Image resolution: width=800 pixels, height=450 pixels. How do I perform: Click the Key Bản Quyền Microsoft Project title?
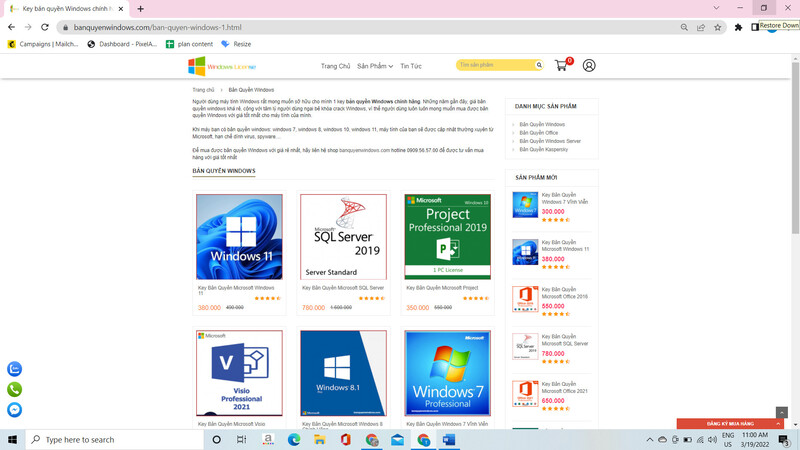click(x=442, y=288)
